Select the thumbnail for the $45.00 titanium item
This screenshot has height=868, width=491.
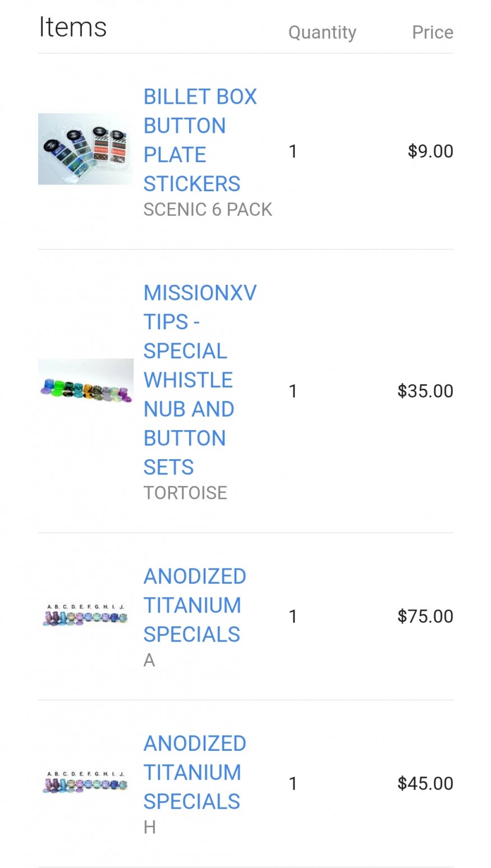(85, 782)
